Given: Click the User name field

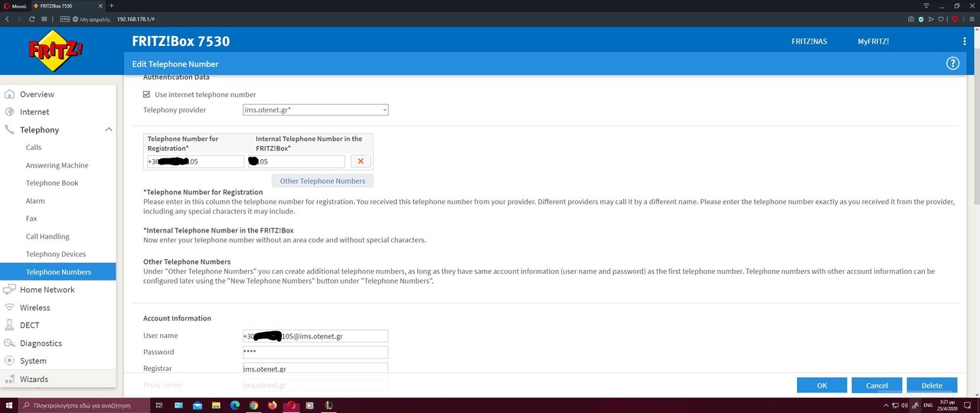Looking at the screenshot, I should (x=315, y=336).
